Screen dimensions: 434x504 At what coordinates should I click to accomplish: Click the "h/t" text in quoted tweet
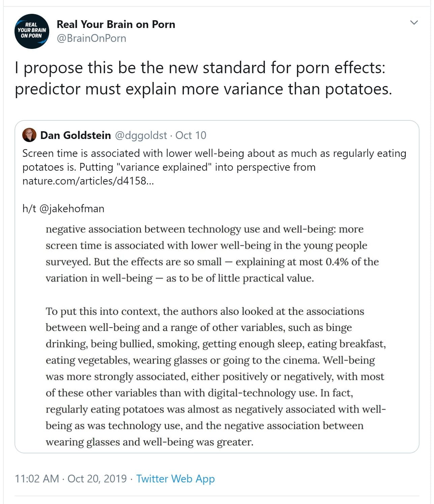click(29, 208)
